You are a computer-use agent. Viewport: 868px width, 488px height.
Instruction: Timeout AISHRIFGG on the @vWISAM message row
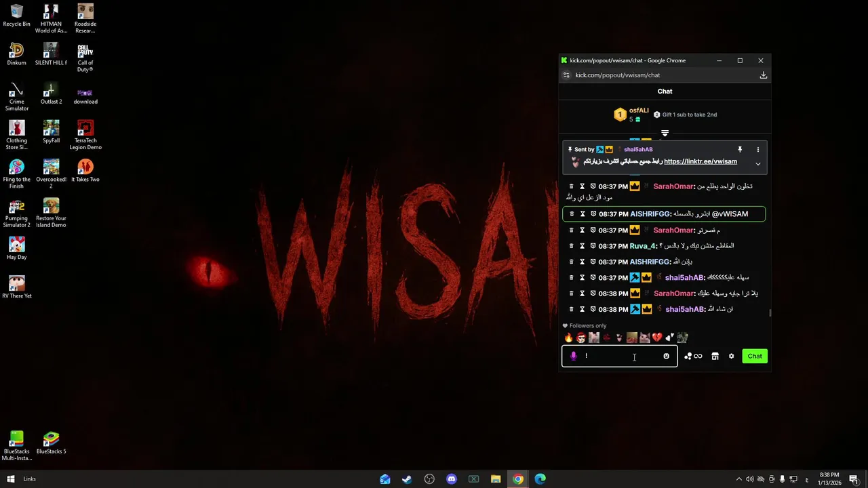tap(582, 214)
